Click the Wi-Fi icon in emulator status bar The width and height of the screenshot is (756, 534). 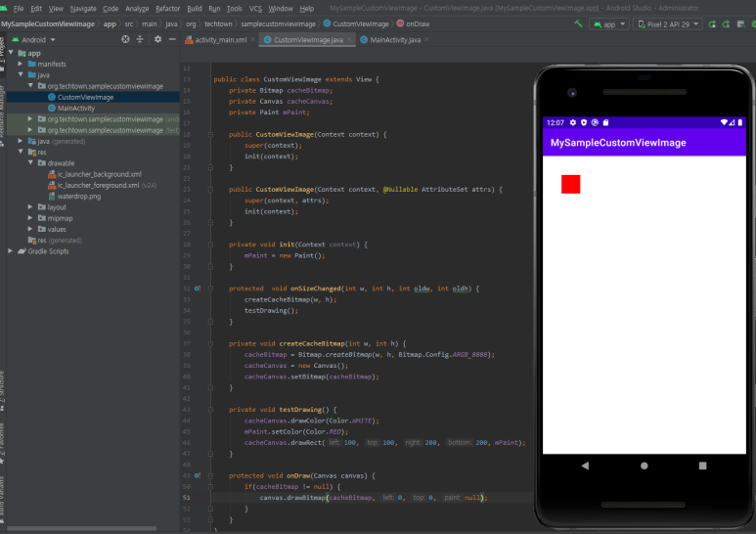(x=724, y=122)
